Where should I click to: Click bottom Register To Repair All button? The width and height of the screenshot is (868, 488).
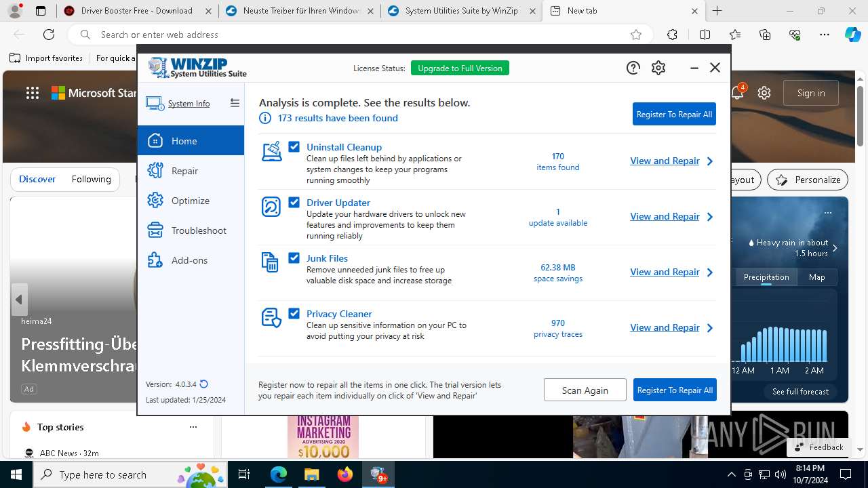pos(675,390)
